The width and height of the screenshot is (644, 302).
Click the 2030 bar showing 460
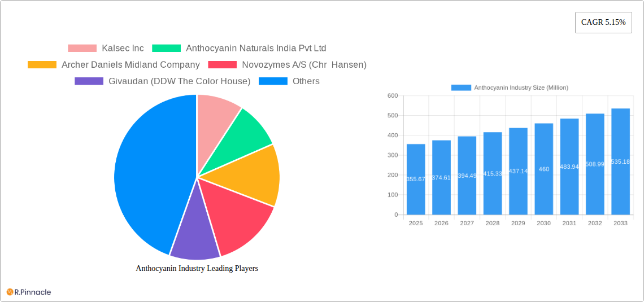544,169
